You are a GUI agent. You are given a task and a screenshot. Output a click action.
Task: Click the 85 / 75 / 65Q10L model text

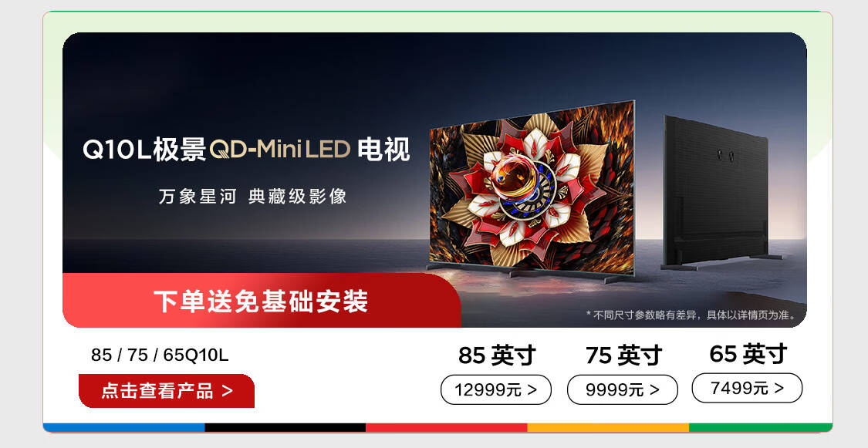[160, 355]
